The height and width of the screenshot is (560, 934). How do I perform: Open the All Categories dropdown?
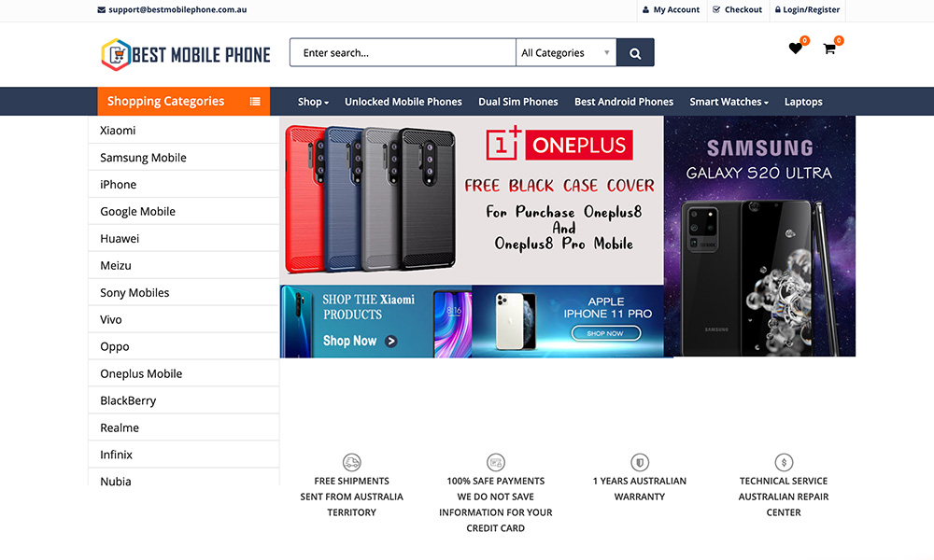pos(566,53)
